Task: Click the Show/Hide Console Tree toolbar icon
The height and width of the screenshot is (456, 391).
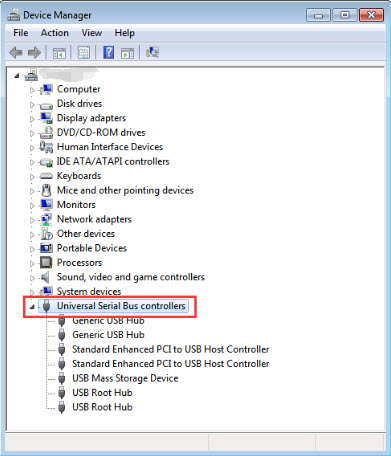Action: pos(59,53)
